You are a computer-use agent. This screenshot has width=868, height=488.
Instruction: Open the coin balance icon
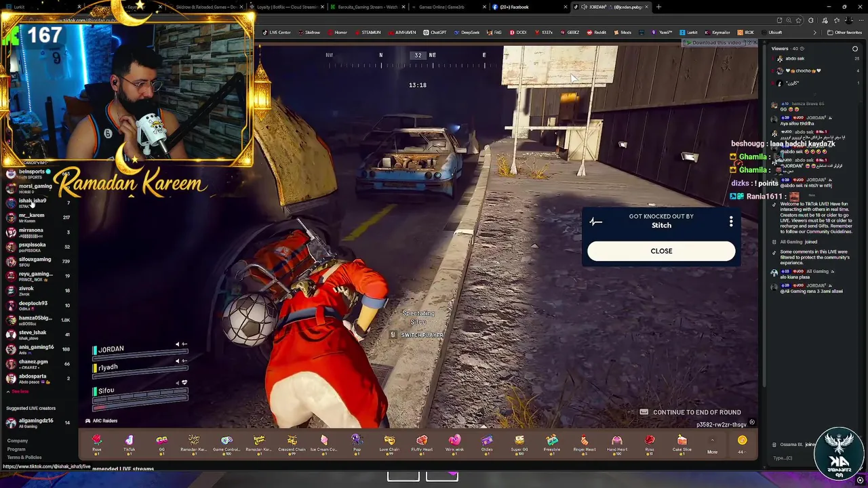click(742, 441)
